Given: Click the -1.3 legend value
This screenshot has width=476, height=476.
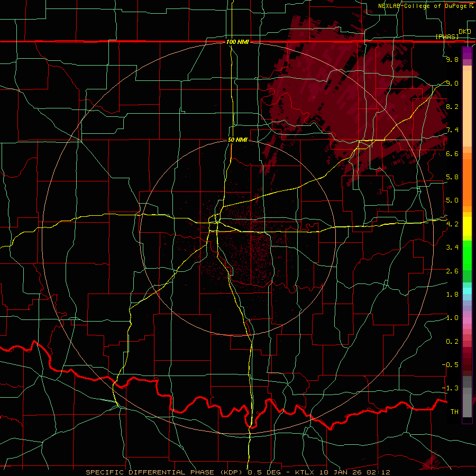Looking at the screenshot, I should [x=450, y=388].
